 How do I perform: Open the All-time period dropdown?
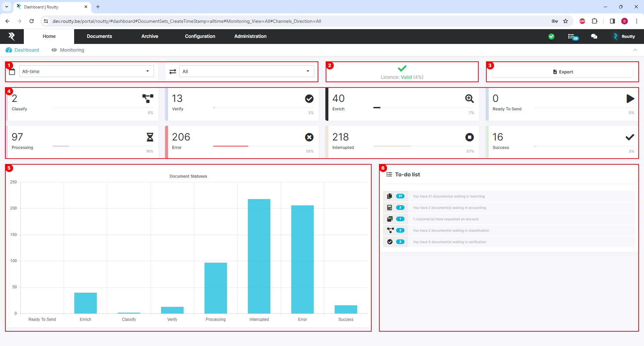86,71
